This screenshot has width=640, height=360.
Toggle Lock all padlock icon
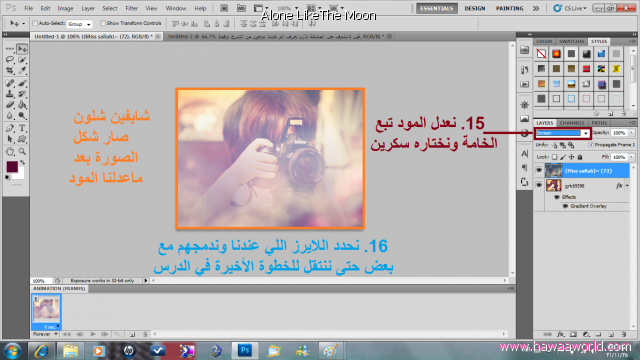[x=580, y=157]
